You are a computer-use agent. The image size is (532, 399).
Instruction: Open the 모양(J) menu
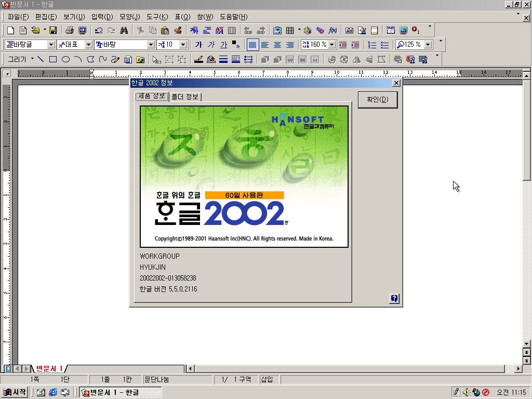pos(129,17)
